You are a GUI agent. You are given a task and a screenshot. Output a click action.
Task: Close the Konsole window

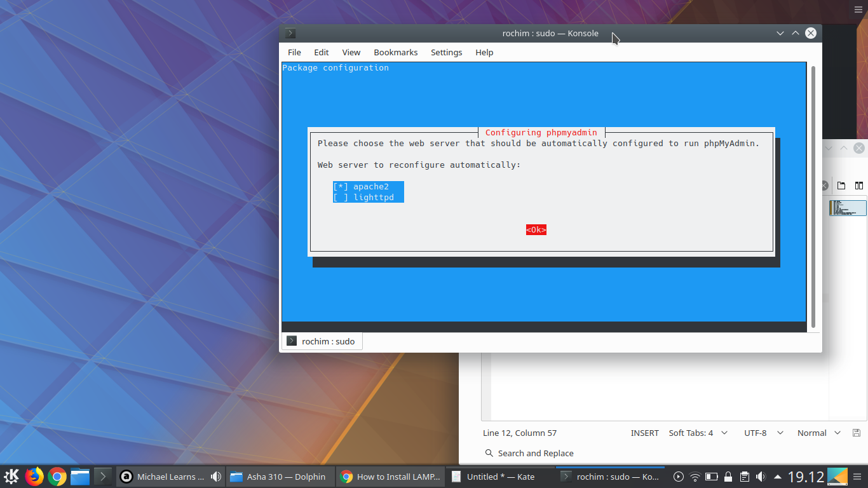(x=811, y=33)
